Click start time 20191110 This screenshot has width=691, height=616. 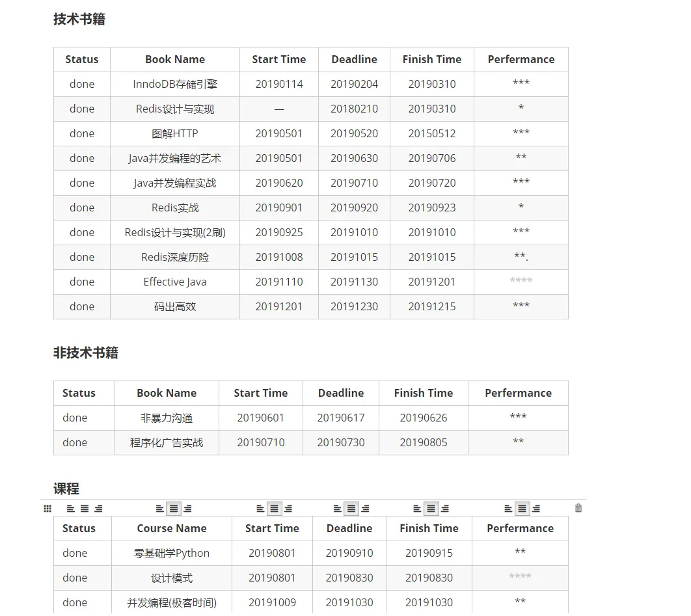279,282
